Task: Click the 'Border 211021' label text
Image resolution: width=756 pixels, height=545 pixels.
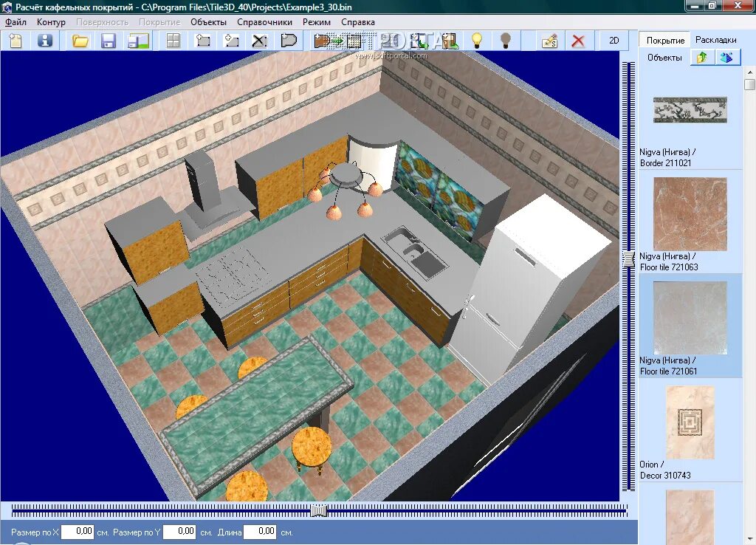Action: (665, 163)
